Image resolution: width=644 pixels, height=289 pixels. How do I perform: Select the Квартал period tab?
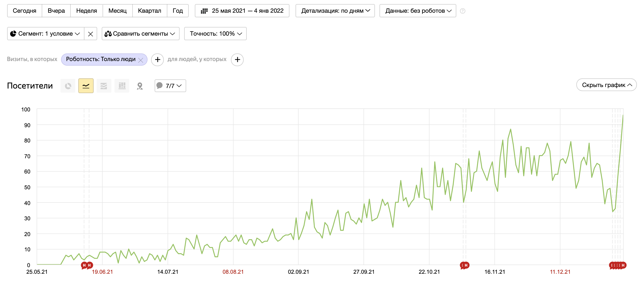click(x=149, y=11)
